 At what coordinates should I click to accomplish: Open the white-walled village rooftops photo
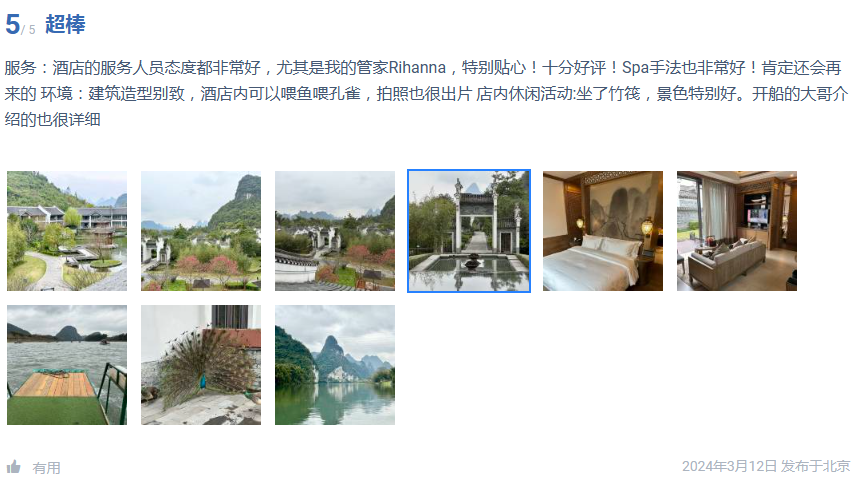(335, 231)
